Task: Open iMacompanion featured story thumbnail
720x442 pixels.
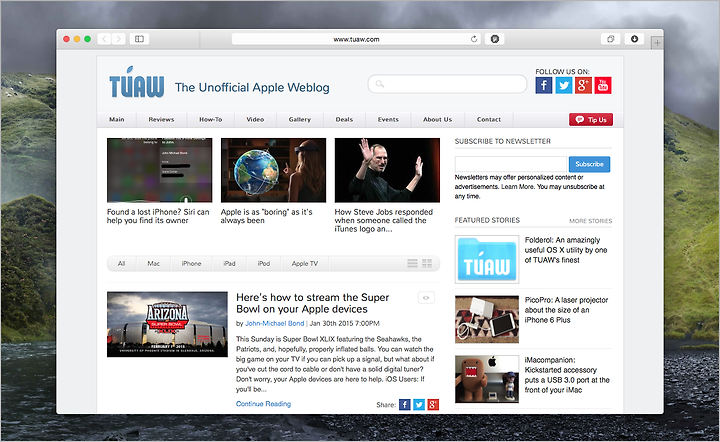Action: pos(487,379)
